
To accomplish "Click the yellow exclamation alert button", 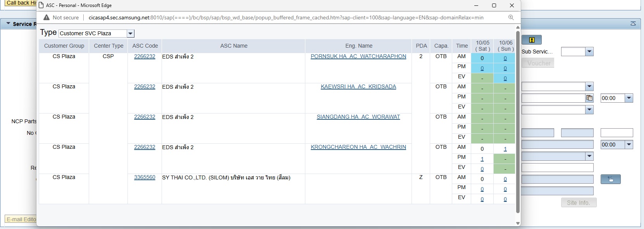I will coord(532,40).
